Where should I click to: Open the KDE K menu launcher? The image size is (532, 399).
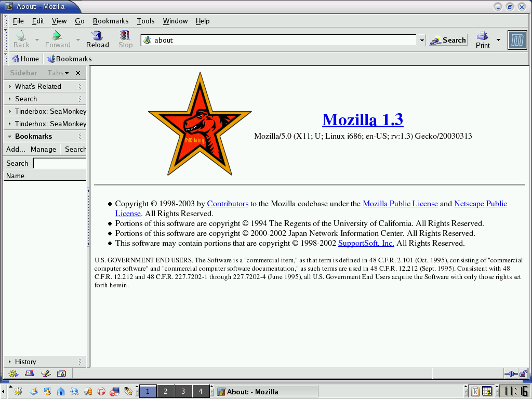[x=18, y=391]
